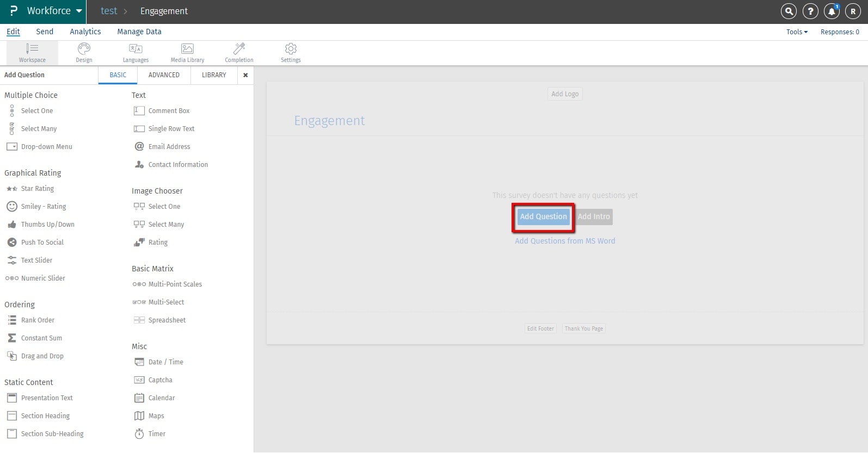868x453 pixels.
Task: Open the Tools dropdown menu
Action: coord(797,32)
